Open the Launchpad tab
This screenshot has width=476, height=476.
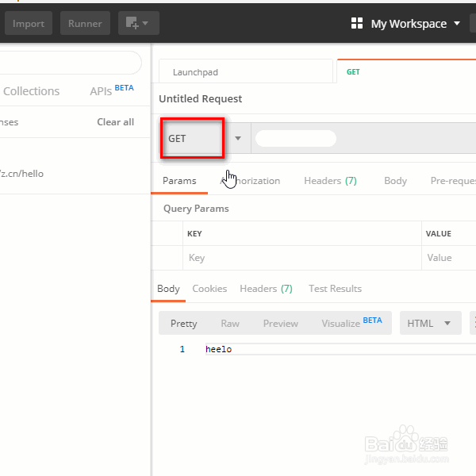246,72
